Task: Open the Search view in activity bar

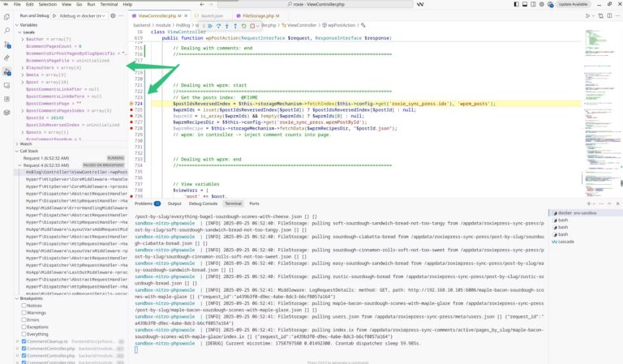Action: [6, 31]
